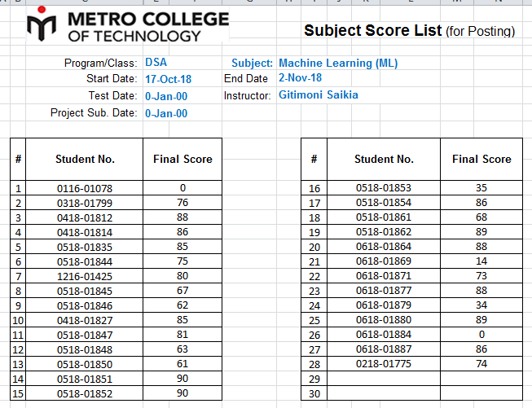Click final score 80 for student 1216-01425

pos(182,276)
